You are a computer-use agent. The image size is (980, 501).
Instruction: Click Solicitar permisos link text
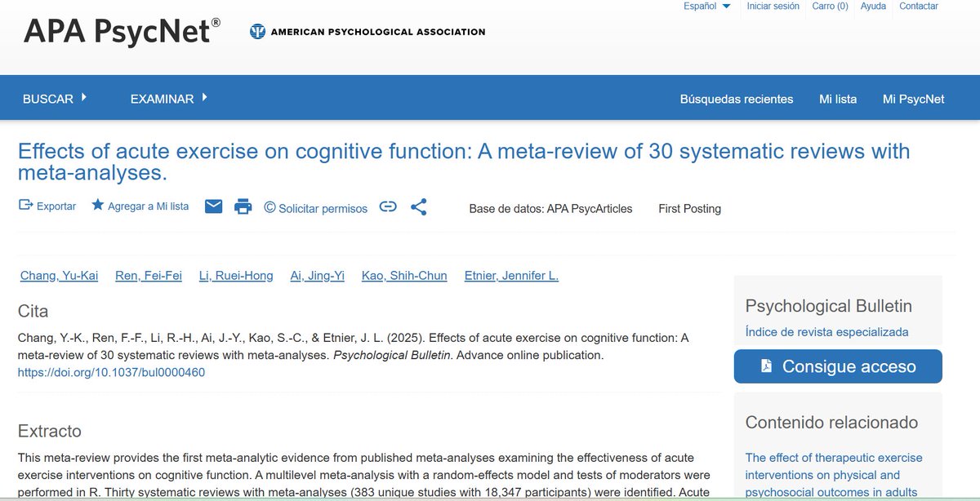coord(323,208)
